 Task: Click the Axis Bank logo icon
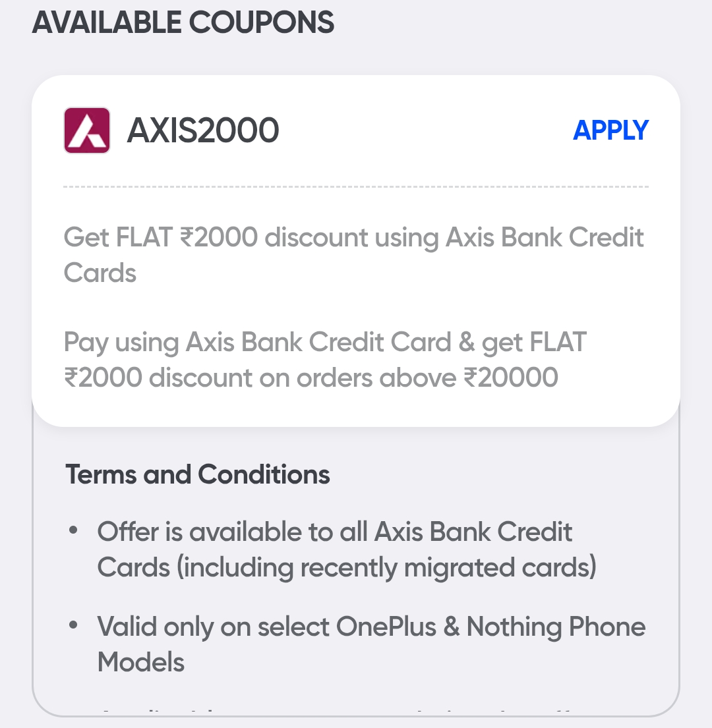tap(86, 130)
